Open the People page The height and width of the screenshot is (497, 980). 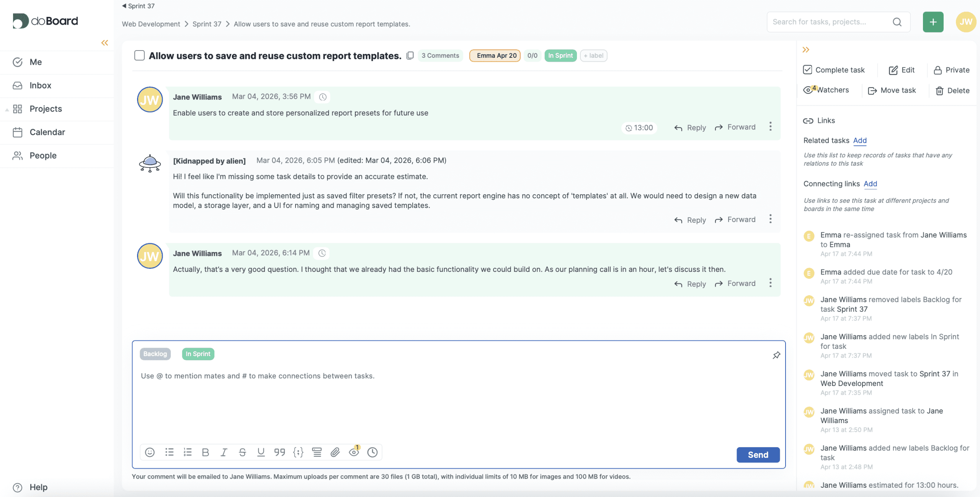point(57,155)
